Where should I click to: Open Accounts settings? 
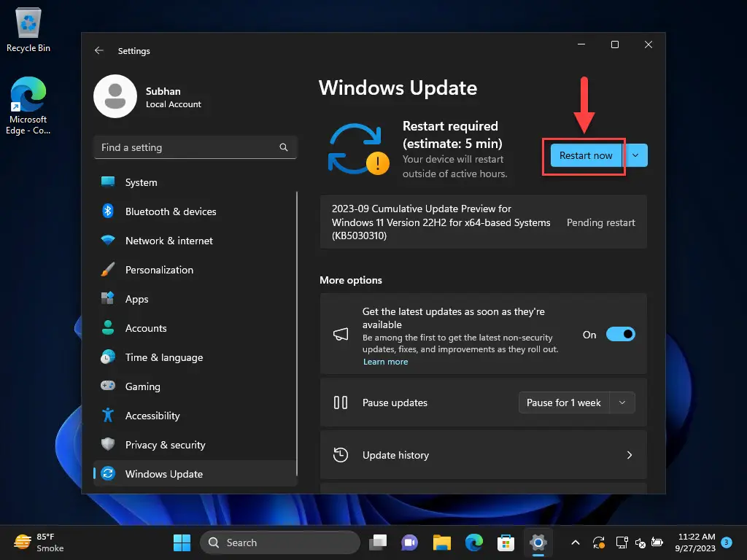click(x=196, y=327)
